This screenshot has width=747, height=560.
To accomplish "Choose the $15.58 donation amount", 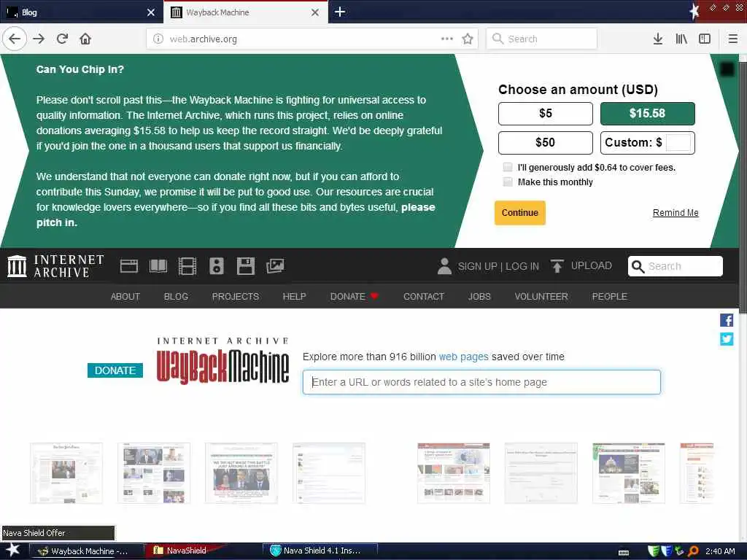I will (x=648, y=113).
